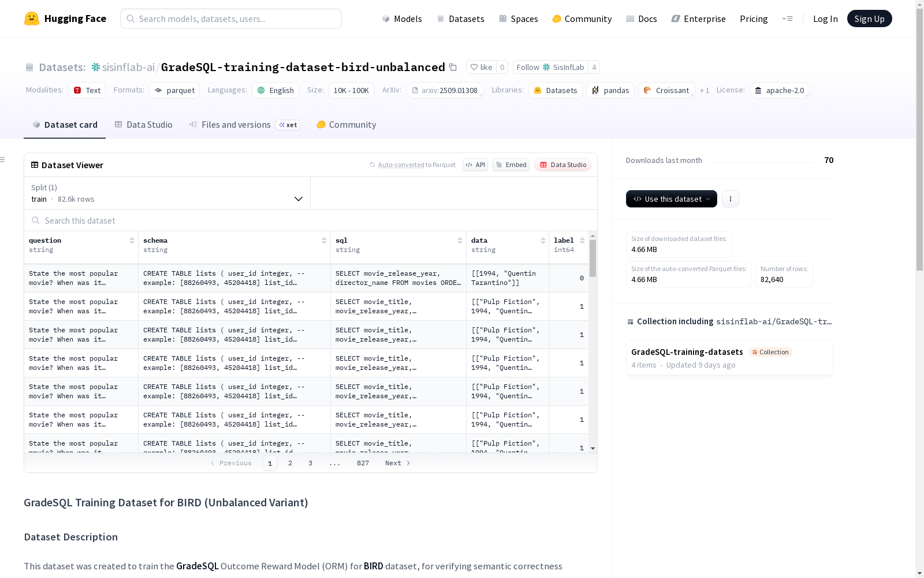
Task: Focus the main search models field
Action: pyautogui.click(x=231, y=18)
